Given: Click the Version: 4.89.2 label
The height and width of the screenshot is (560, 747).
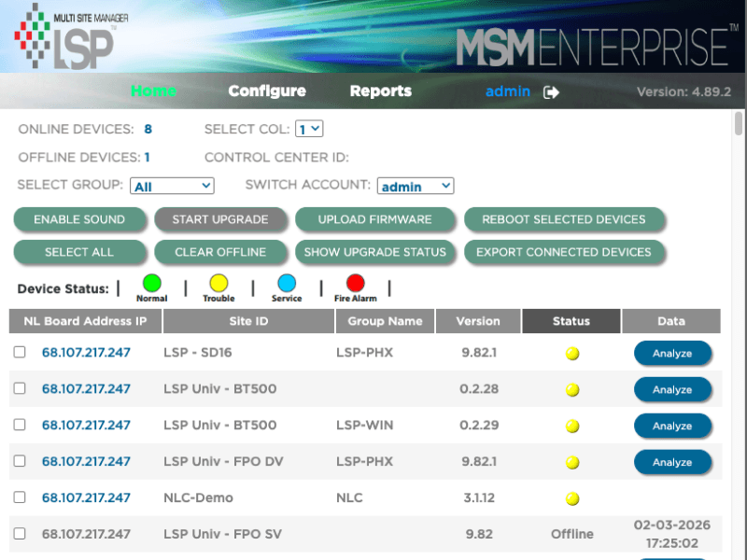Looking at the screenshot, I should pyautogui.click(x=684, y=91).
